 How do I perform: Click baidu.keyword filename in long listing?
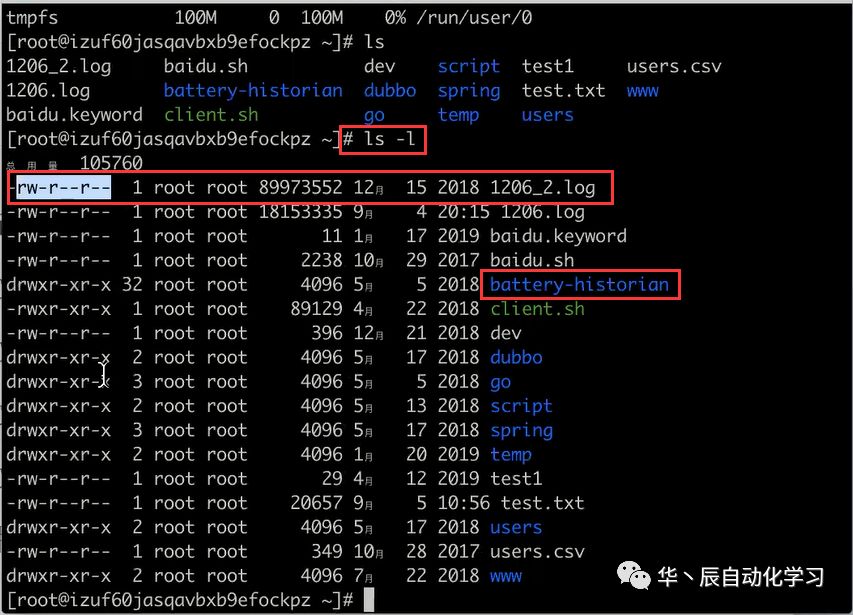[x=558, y=236]
